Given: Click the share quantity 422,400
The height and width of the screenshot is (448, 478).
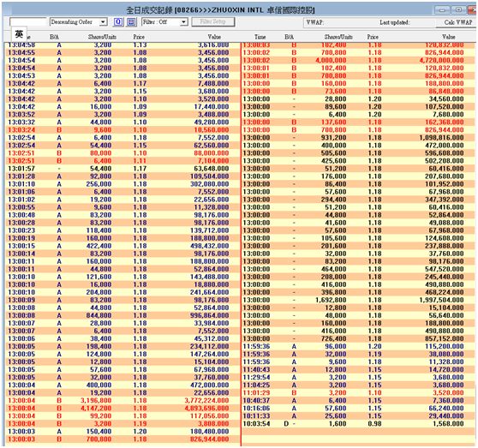Looking at the screenshot, I should (99, 246).
